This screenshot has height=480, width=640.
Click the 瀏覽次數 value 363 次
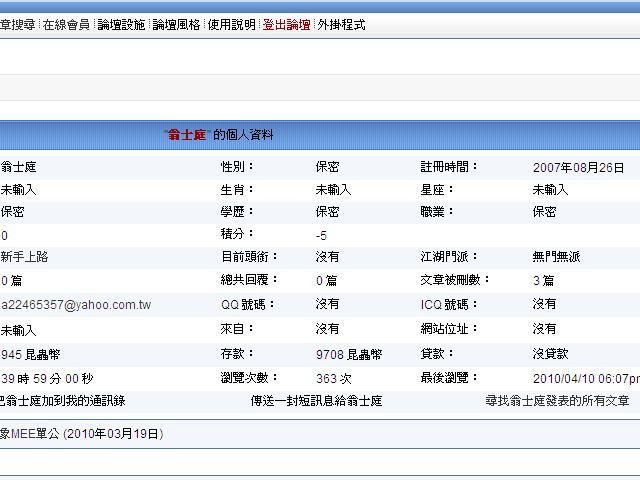pos(333,379)
